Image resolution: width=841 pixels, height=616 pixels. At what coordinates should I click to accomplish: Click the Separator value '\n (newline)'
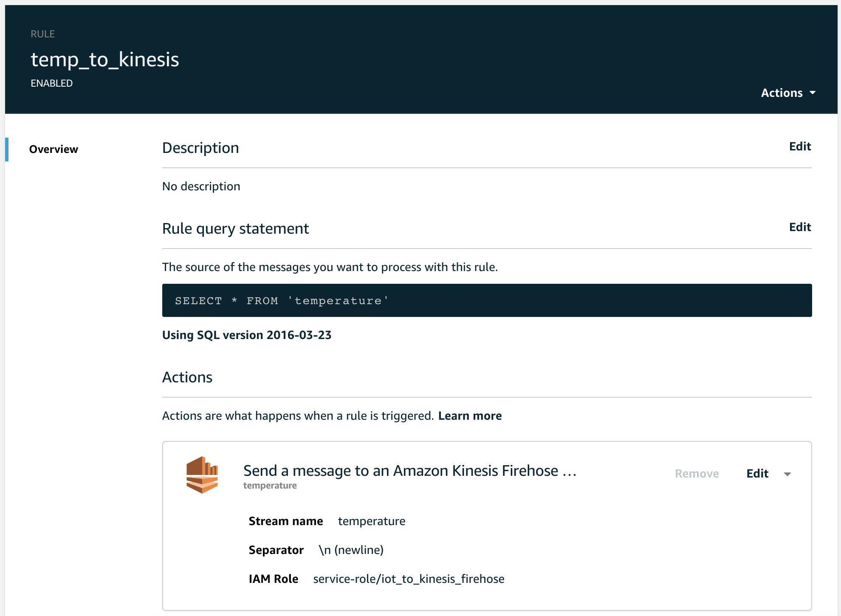[x=351, y=550]
